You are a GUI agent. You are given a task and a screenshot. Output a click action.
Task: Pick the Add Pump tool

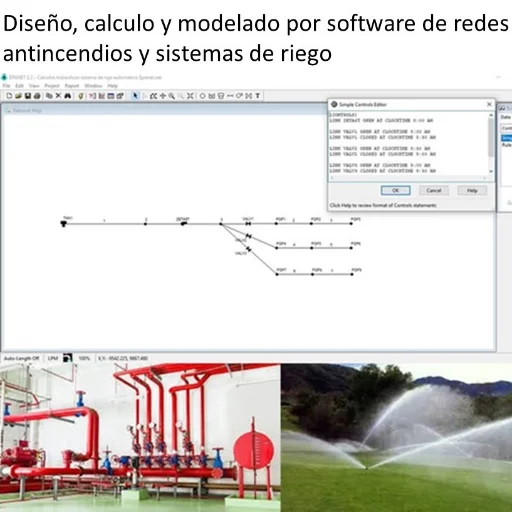(x=239, y=96)
